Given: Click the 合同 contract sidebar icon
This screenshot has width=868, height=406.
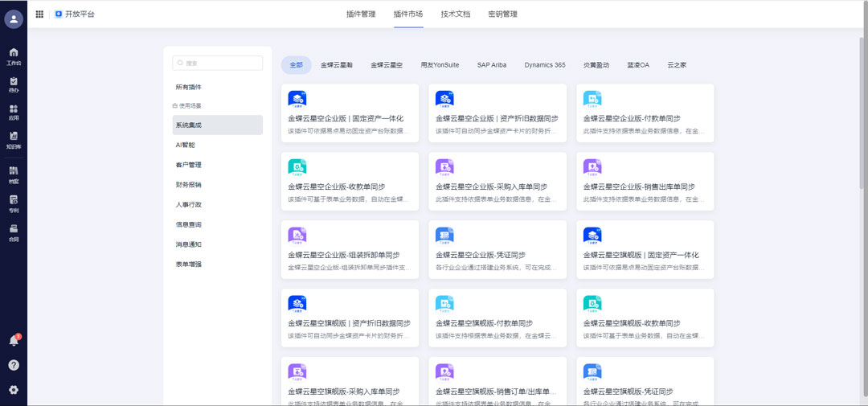Looking at the screenshot, I should (14, 233).
